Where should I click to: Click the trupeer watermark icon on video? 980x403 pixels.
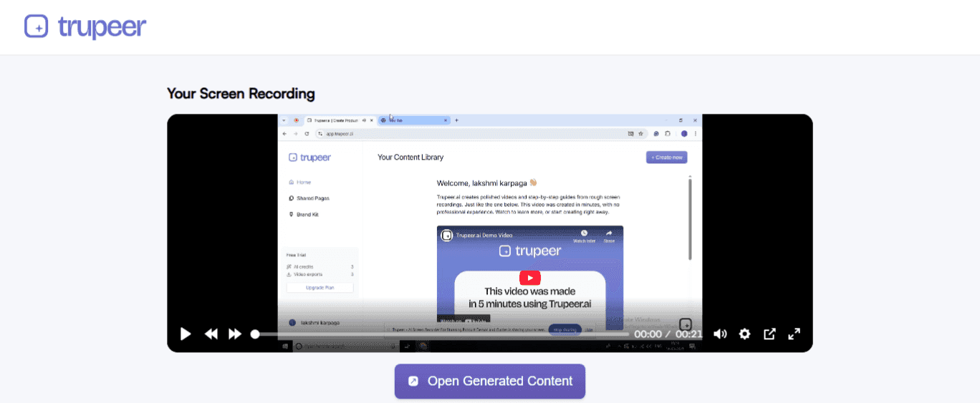point(686,324)
